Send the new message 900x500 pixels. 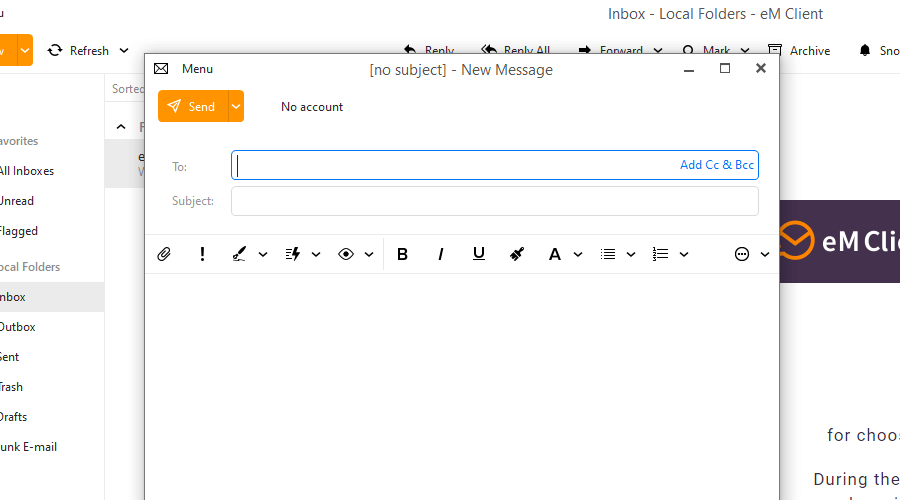(193, 106)
